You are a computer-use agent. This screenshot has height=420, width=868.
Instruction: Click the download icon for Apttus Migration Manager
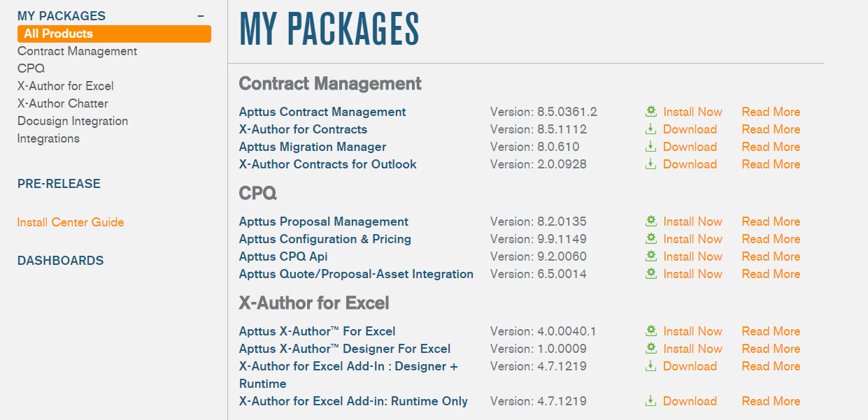click(650, 147)
